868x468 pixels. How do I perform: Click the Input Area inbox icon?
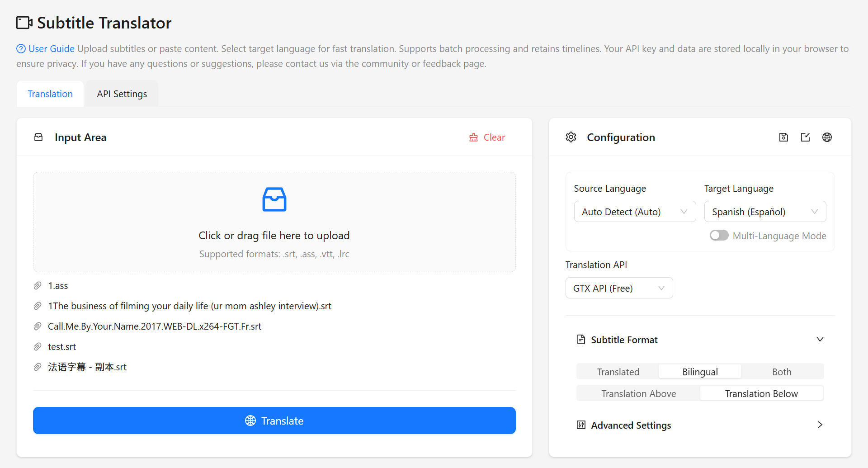tap(38, 137)
